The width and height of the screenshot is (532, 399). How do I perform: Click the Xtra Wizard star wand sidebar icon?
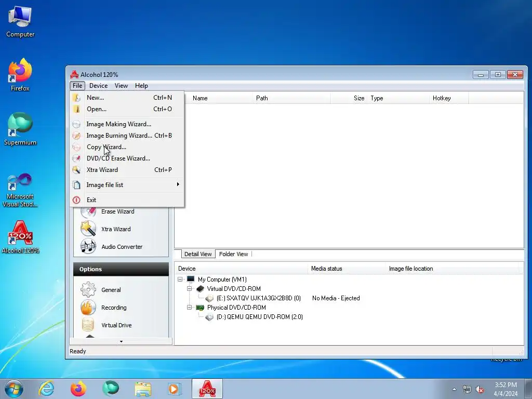click(x=88, y=229)
